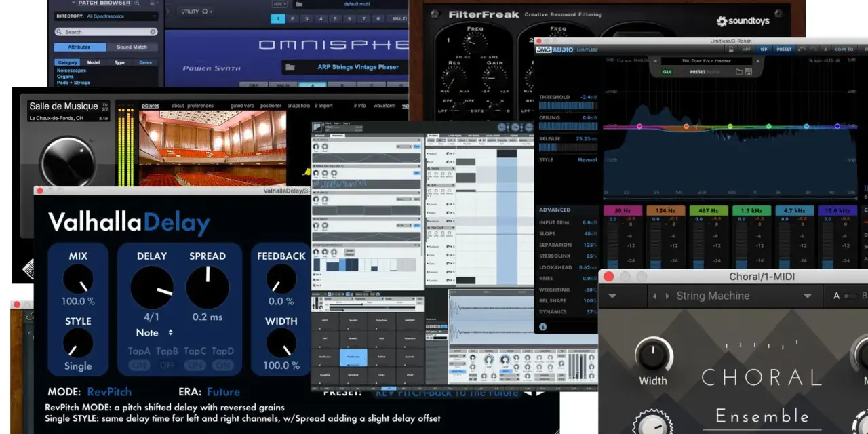Toggle TapB in ValhallaDelay

pos(167,365)
